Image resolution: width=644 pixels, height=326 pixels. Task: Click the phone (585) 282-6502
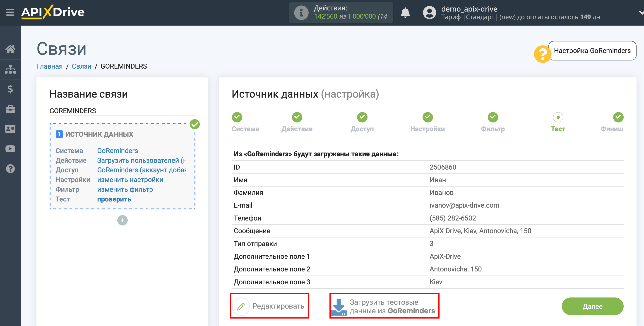tap(452, 218)
